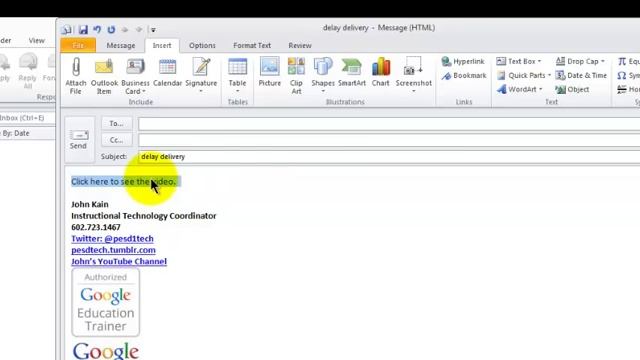The image size is (640, 360).
Task: Click the Reply All button in Outlook window
Action: (x=28, y=71)
